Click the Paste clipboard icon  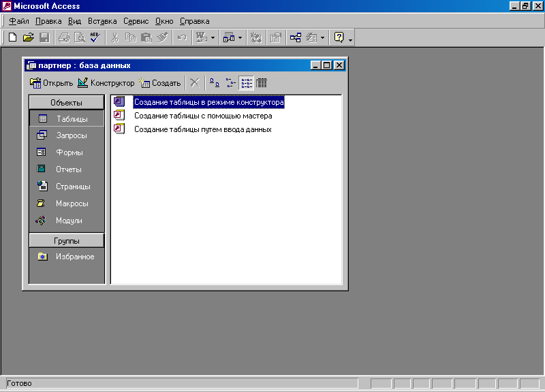click(146, 37)
